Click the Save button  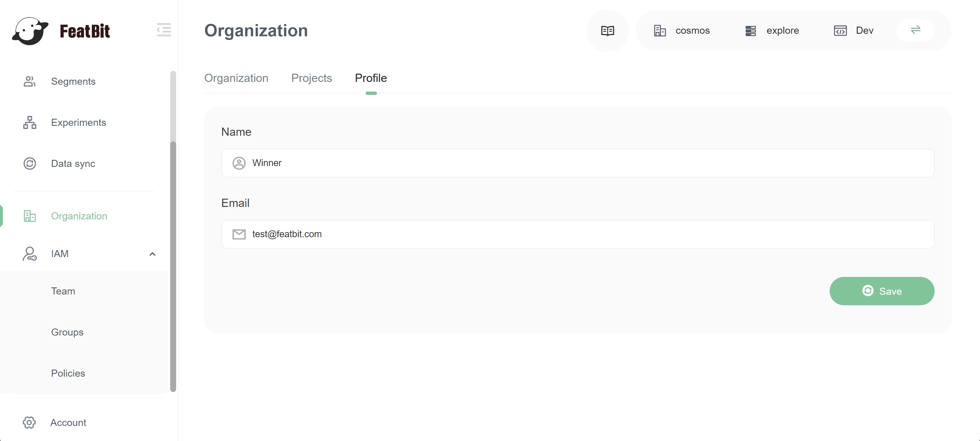[x=882, y=291]
